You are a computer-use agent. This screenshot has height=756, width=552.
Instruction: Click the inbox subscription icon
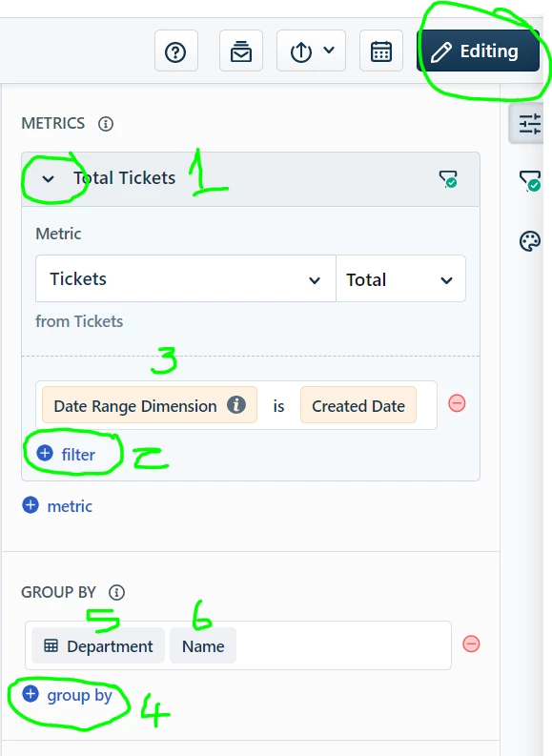pos(240,51)
